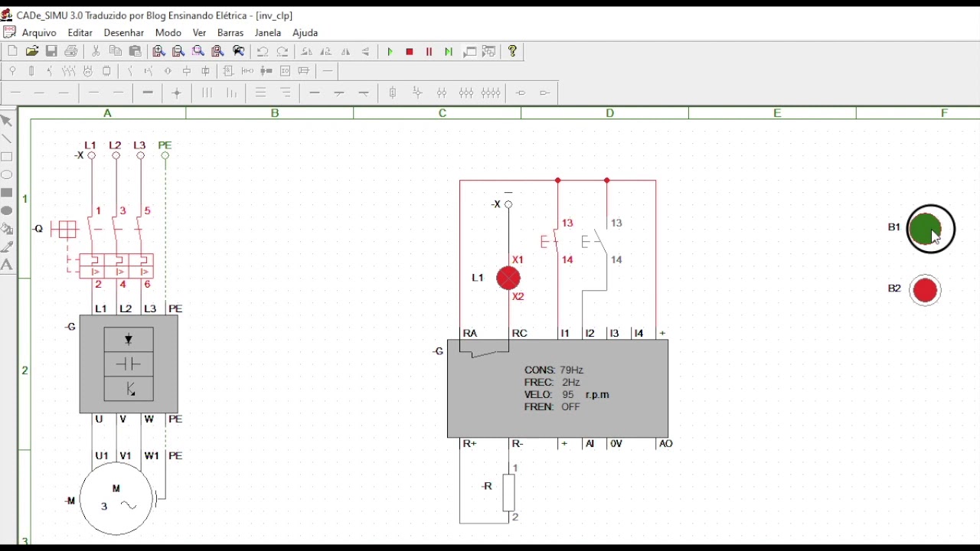Insert connection node cross icon
Image resolution: width=980 pixels, height=551 pixels.
(177, 93)
